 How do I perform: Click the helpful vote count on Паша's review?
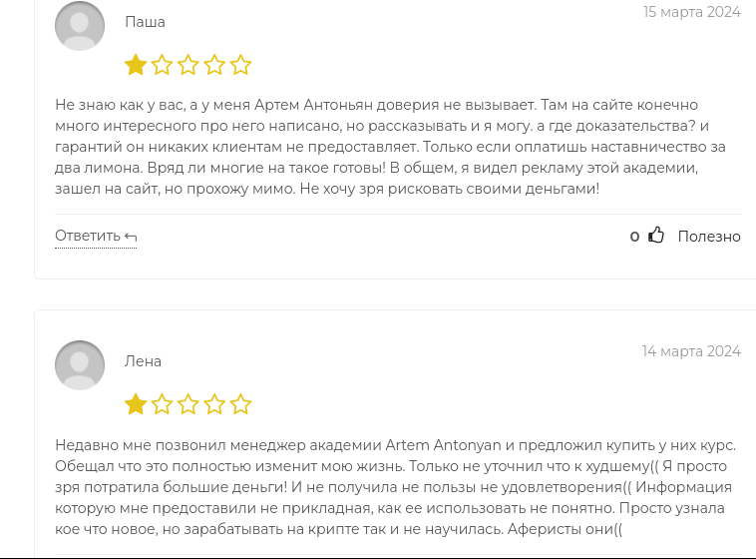click(634, 237)
